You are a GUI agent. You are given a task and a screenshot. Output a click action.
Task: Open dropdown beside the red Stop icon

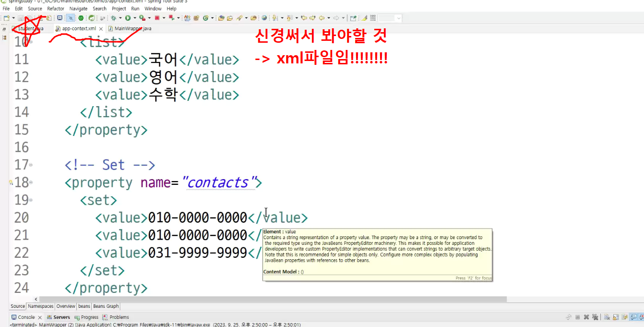click(x=164, y=18)
